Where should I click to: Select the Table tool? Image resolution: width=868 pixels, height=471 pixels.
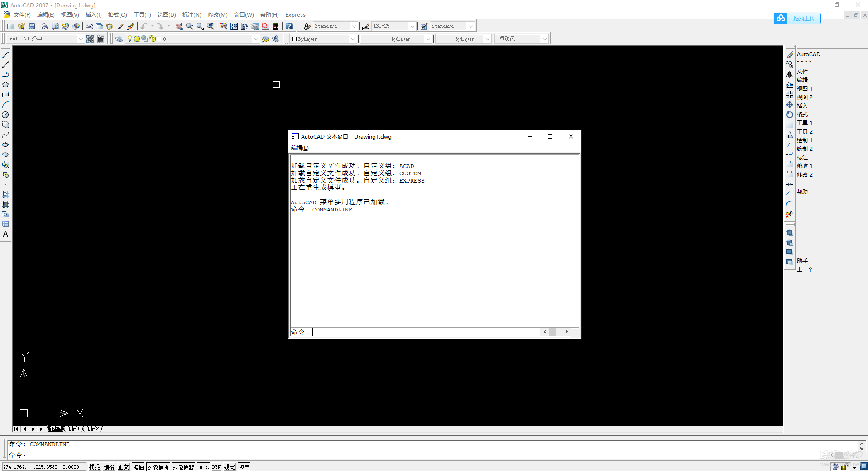(5, 224)
